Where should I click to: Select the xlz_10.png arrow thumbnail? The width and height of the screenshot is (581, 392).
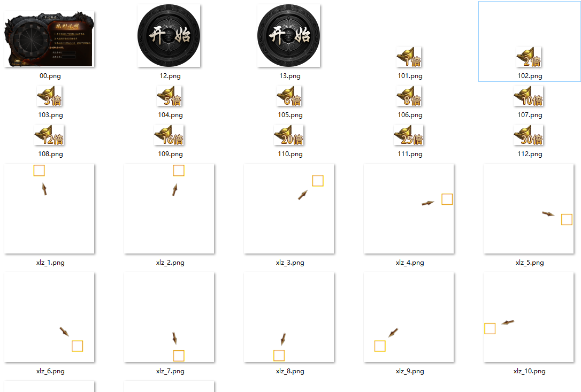coord(529,317)
